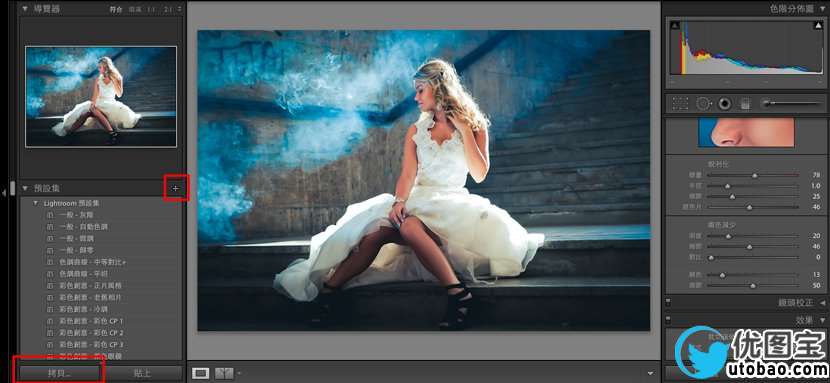Expand the 鏡頭校正 lens corrections panel
This screenshot has width=830, height=383.
coord(822,303)
